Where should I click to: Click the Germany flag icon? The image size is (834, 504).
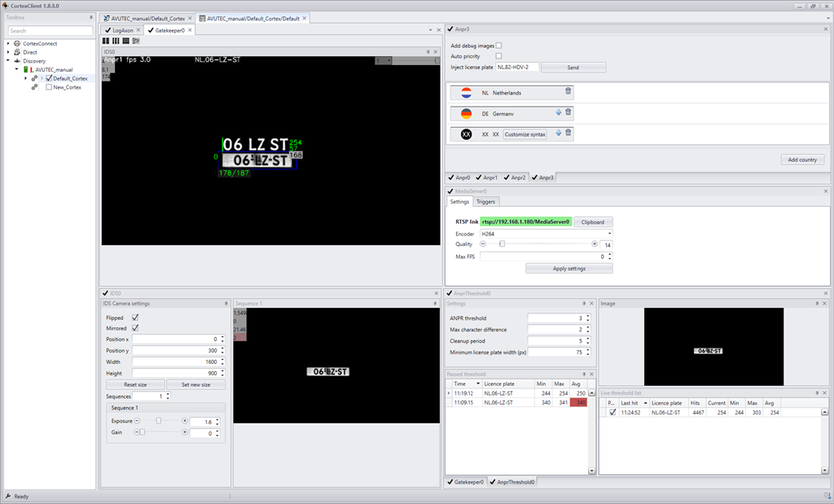pos(466,114)
